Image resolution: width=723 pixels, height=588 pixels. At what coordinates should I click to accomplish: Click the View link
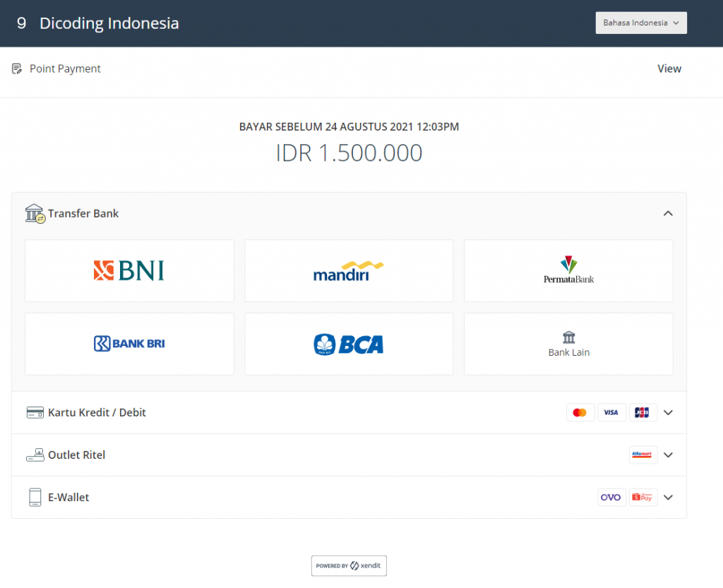tap(669, 68)
